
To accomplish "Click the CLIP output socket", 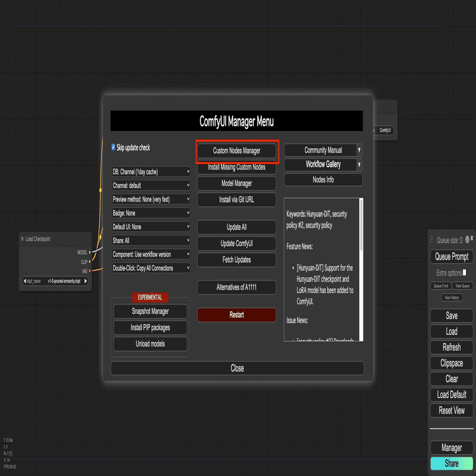I will tap(90, 261).
